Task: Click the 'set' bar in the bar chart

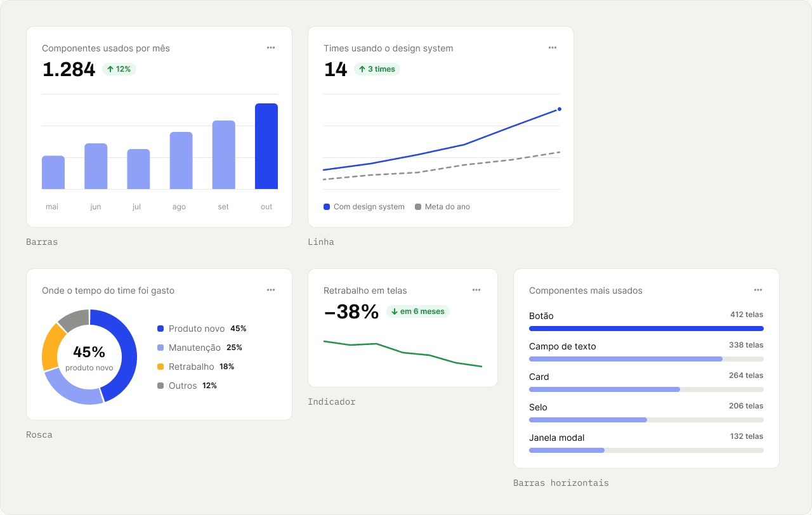Action: (224, 155)
